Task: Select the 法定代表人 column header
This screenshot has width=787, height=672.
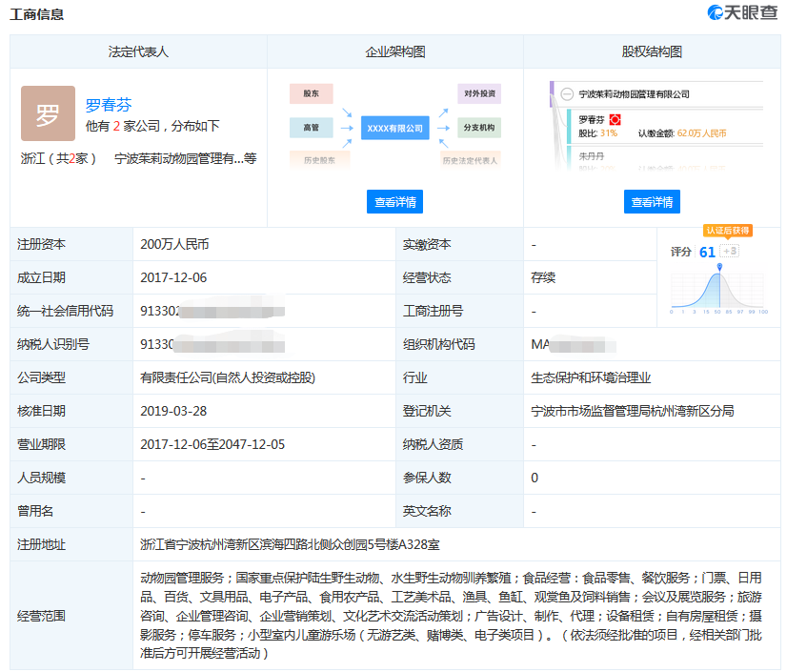Action: (x=138, y=52)
